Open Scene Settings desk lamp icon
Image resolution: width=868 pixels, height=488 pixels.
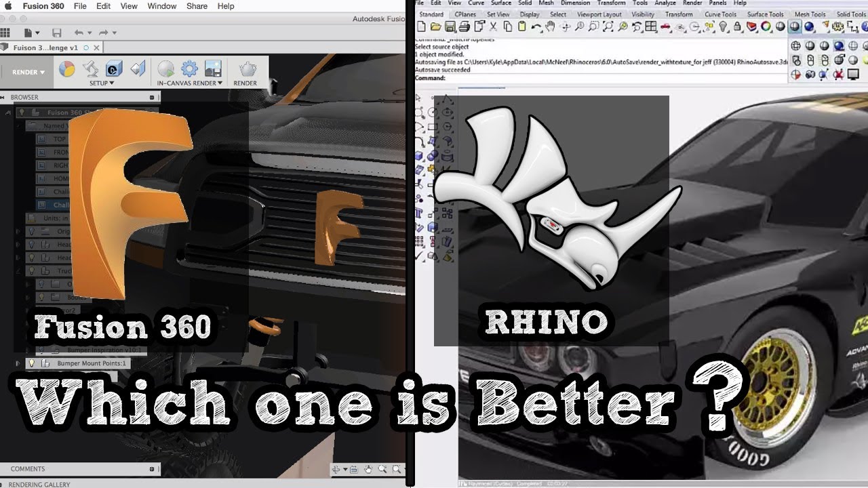pos(90,68)
